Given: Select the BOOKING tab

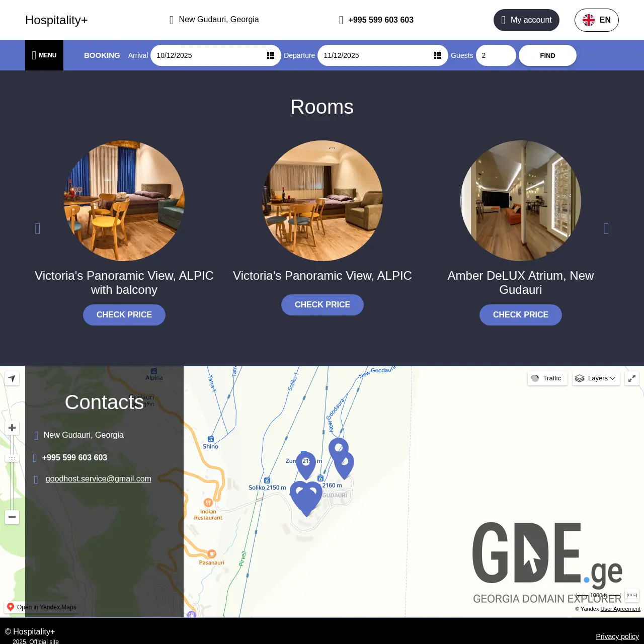Looking at the screenshot, I should click(102, 55).
